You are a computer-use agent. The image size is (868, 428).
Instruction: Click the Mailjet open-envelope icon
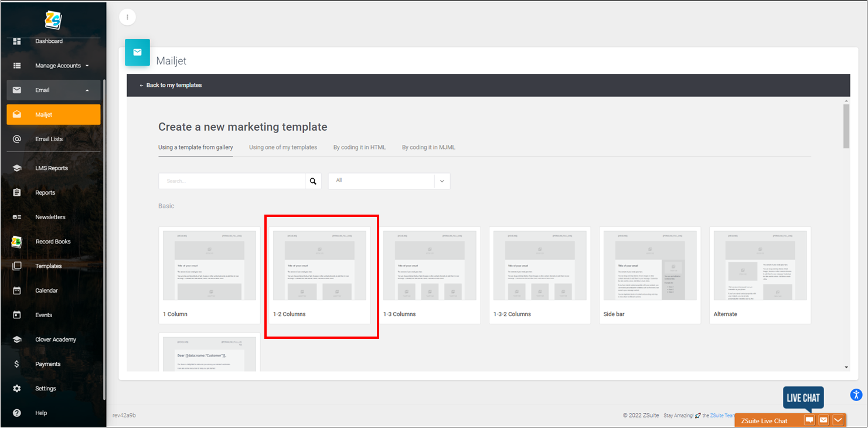pyautogui.click(x=17, y=114)
